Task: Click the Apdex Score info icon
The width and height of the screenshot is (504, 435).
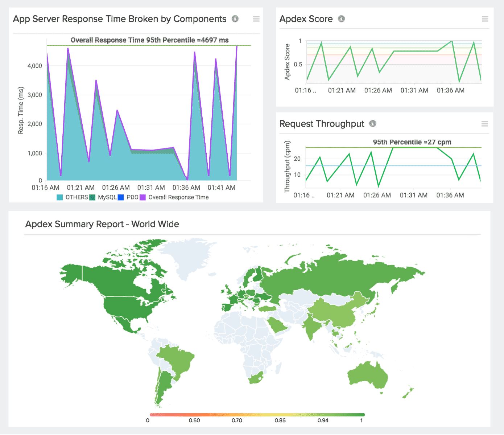Action: point(341,19)
